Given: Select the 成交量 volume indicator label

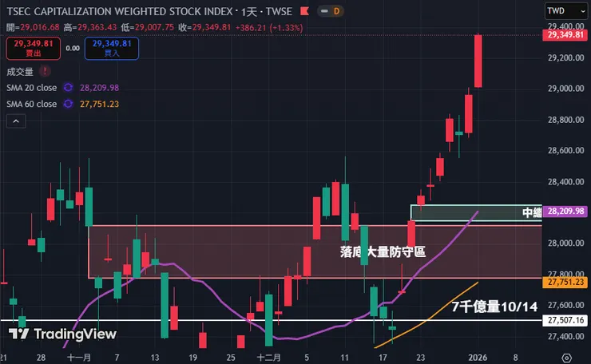Looking at the screenshot, I should pyautogui.click(x=20, y=72).
